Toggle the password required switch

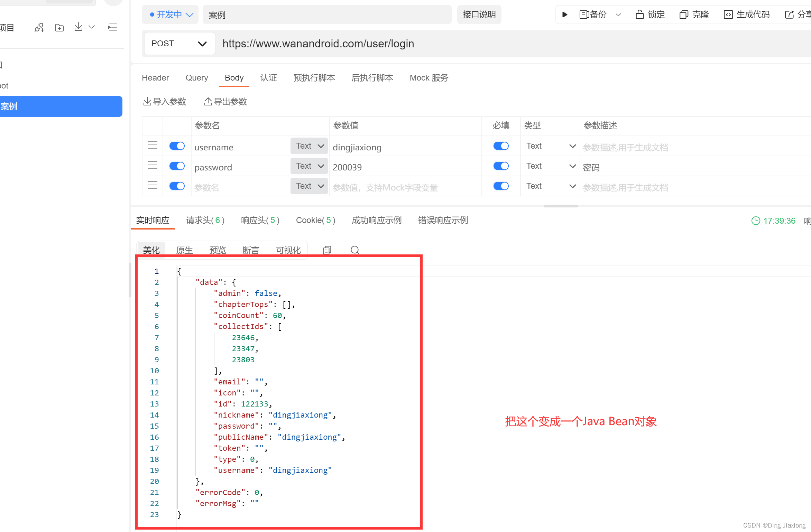(x=501, y=166)
